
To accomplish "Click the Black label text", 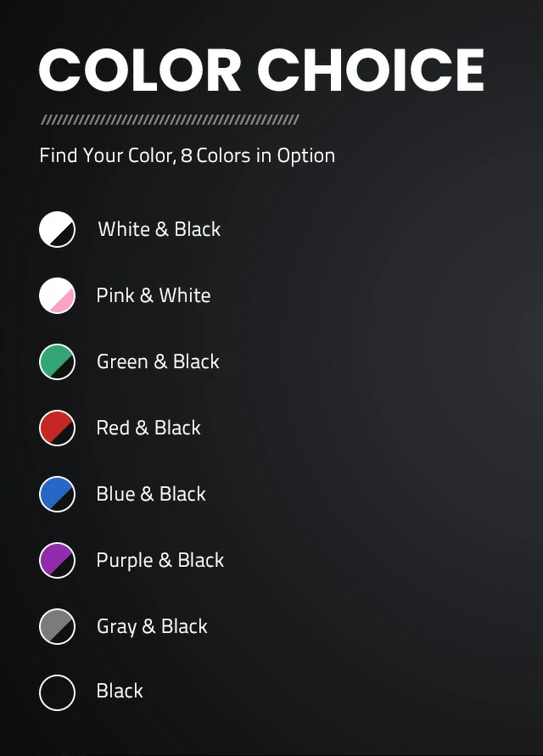I will [120, 691].
